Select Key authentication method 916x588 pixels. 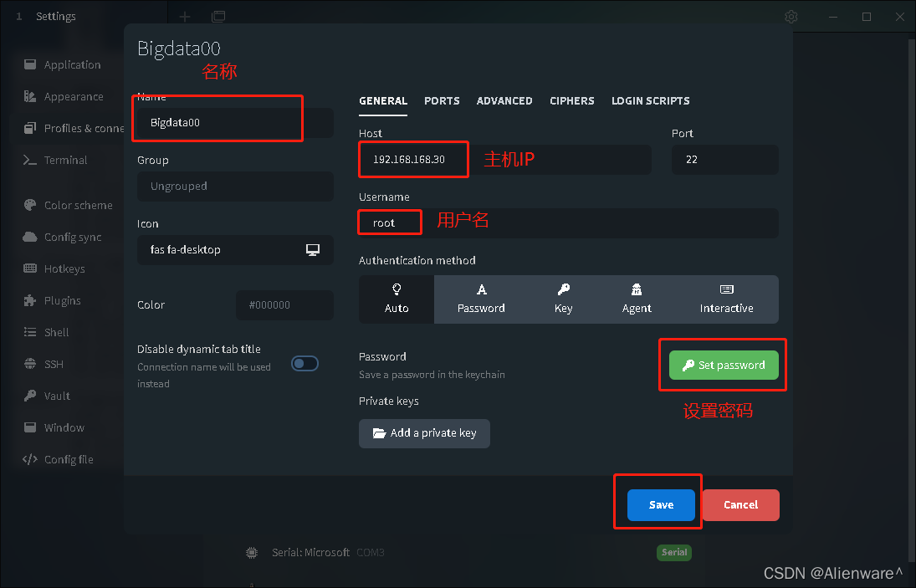563,299
